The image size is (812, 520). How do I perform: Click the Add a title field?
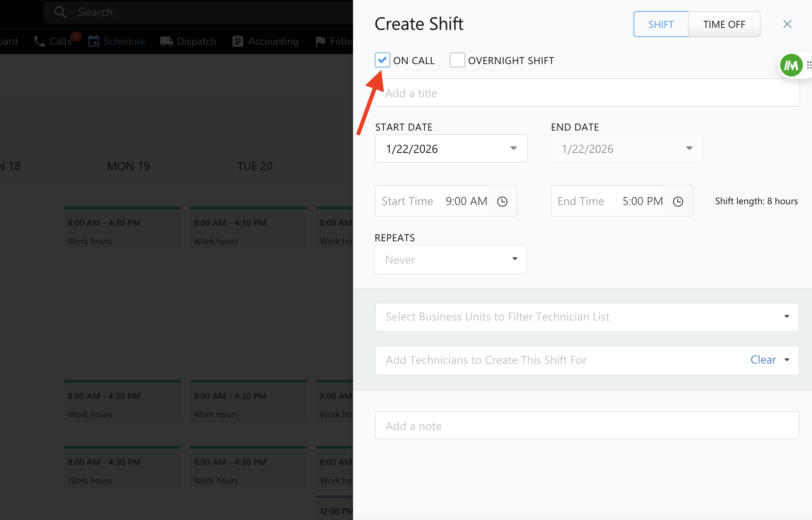click(x=586, y=93)
